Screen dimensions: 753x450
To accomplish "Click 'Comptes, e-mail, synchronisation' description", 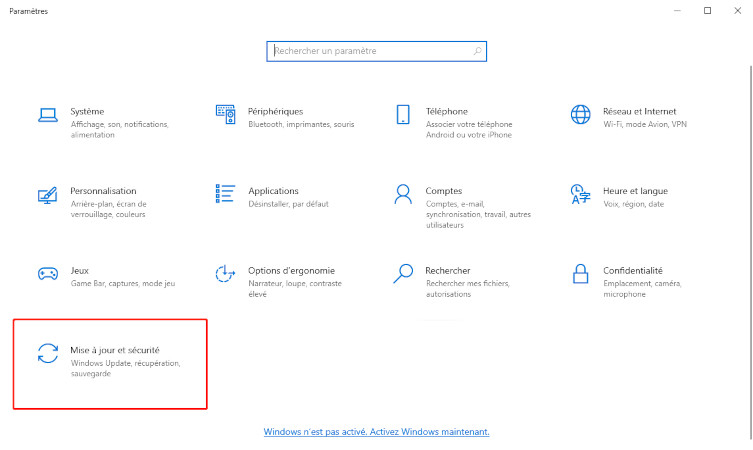I will click(478, 215).
